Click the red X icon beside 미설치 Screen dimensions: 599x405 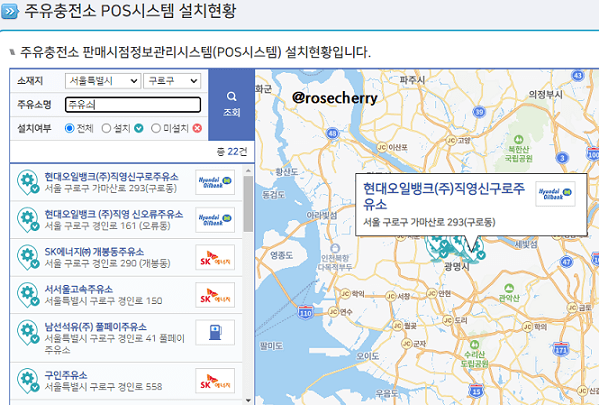(197, 128)
